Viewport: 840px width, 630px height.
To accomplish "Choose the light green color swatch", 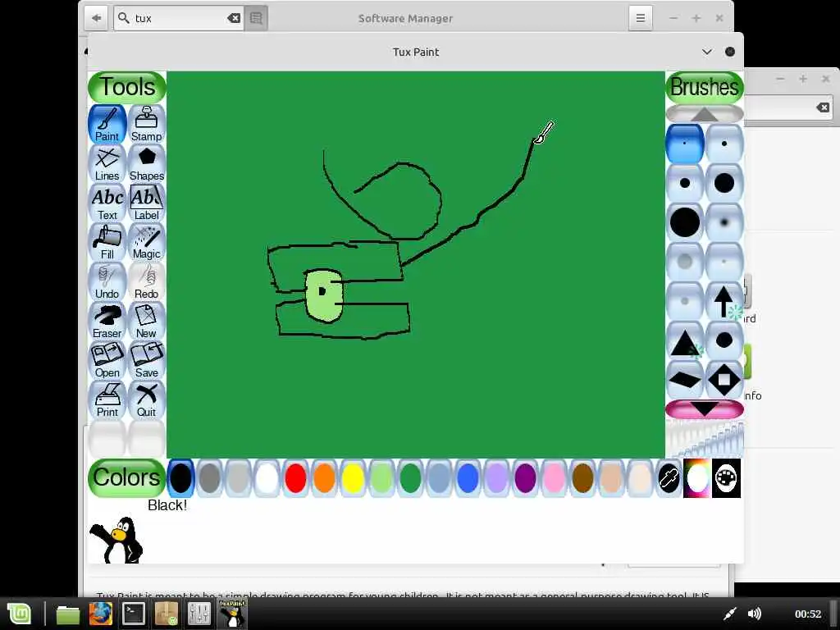I will [381, 478].
